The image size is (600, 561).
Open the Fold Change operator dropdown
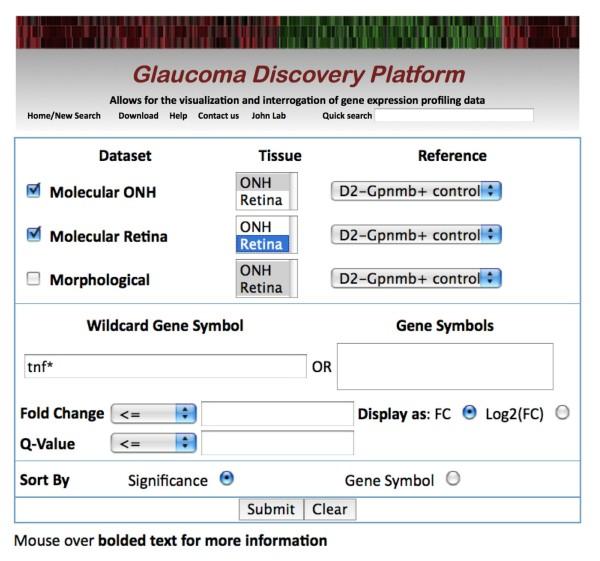pos(154,413)
